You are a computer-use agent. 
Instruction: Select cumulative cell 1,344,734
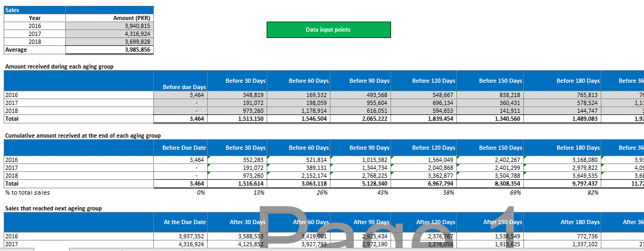point(361,167)
